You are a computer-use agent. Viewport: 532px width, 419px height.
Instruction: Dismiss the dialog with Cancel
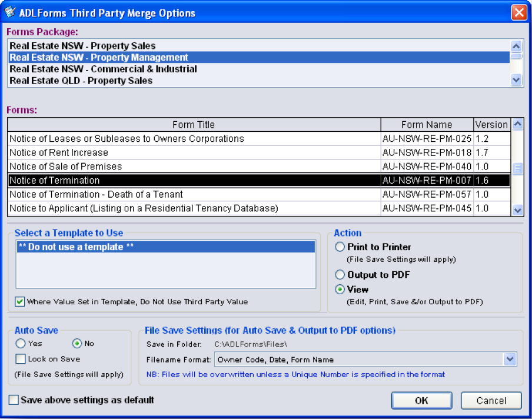[x=491, y=401]
